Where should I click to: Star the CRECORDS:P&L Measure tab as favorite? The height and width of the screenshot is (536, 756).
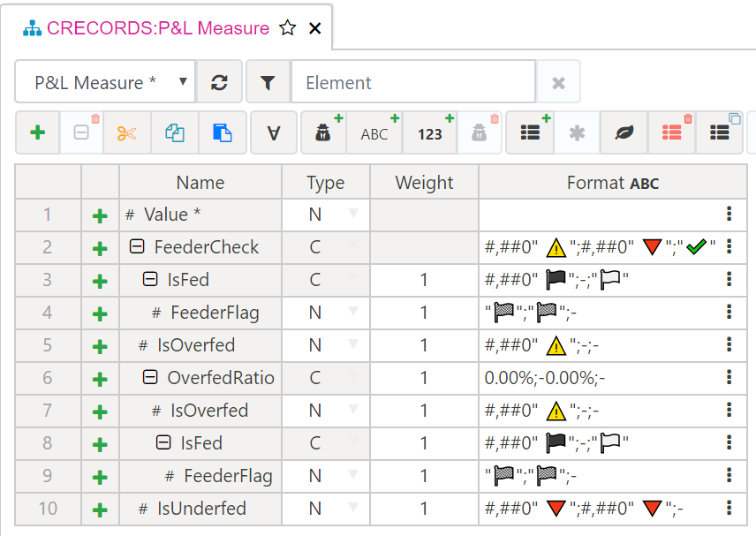click(x=288, y=28)
